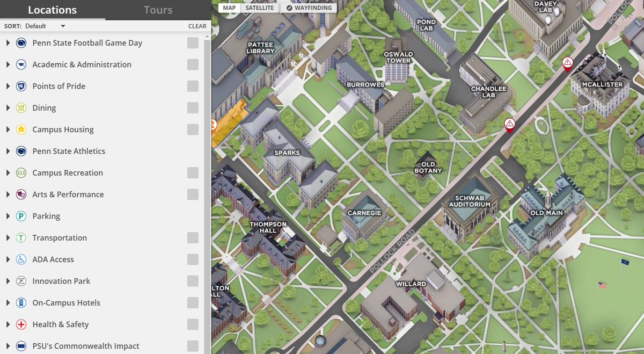Click the Campus Recreation field icon
The width and height of the screenshot is (644, 354).
(x=21, y=173)
